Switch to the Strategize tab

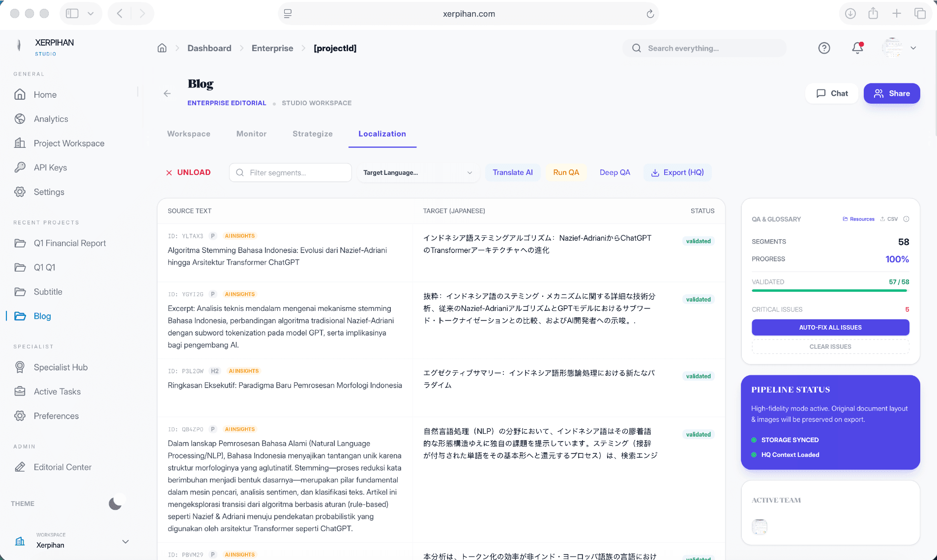tap(312, 134)
